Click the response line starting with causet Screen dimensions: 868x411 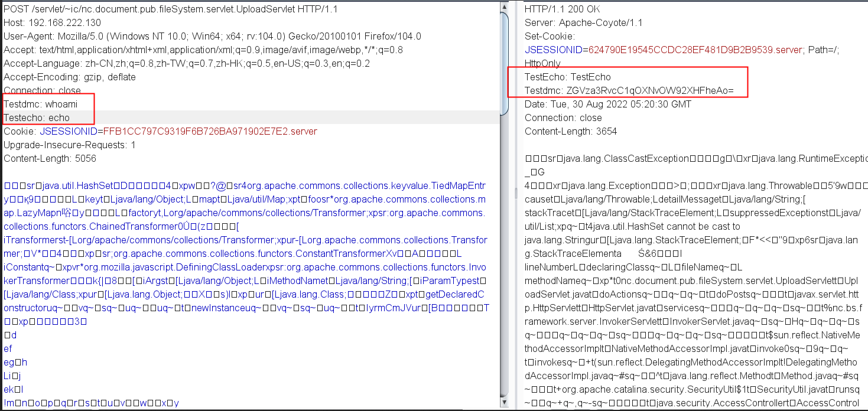pyautogui.click(x=688, y=199)
